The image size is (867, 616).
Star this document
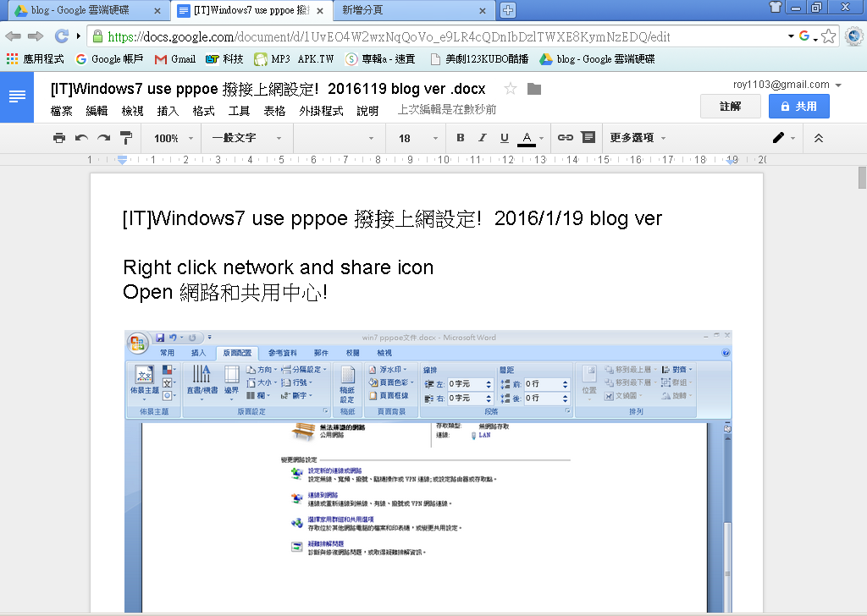511,88
